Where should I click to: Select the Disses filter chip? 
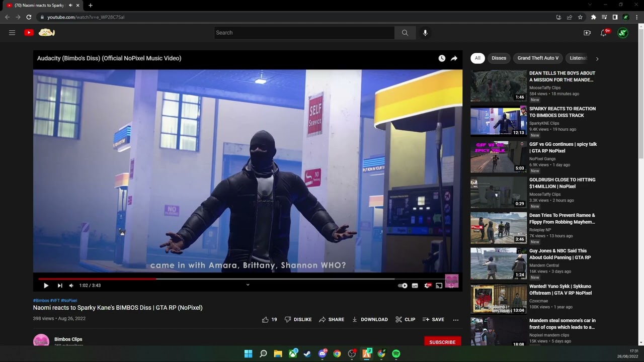pos(499,58)
